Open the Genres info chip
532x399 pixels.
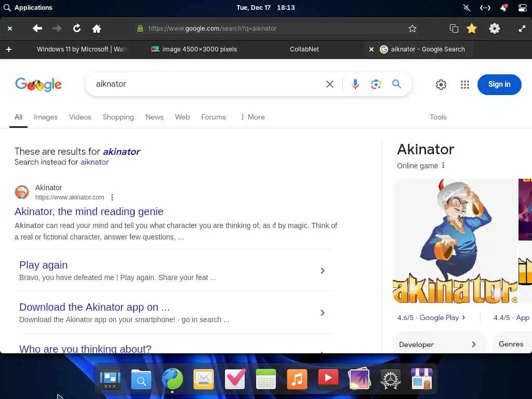click(x=512, y=344)
